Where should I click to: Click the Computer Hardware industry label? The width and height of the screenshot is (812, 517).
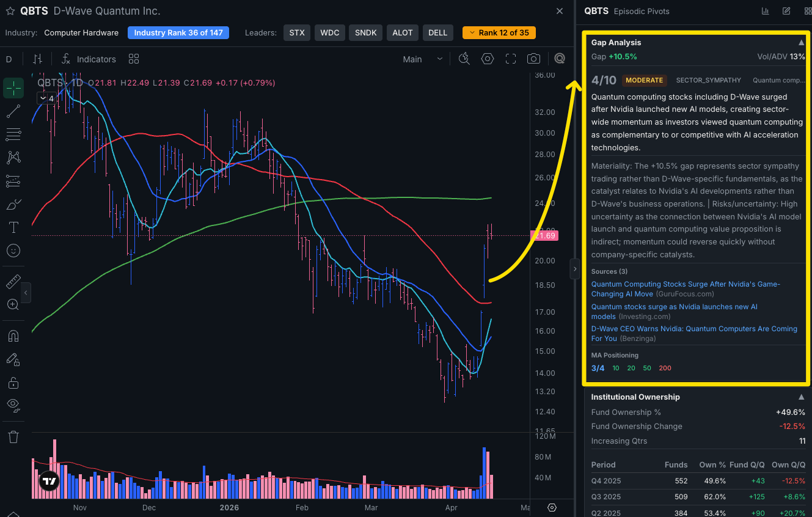[x=81, y=33]
